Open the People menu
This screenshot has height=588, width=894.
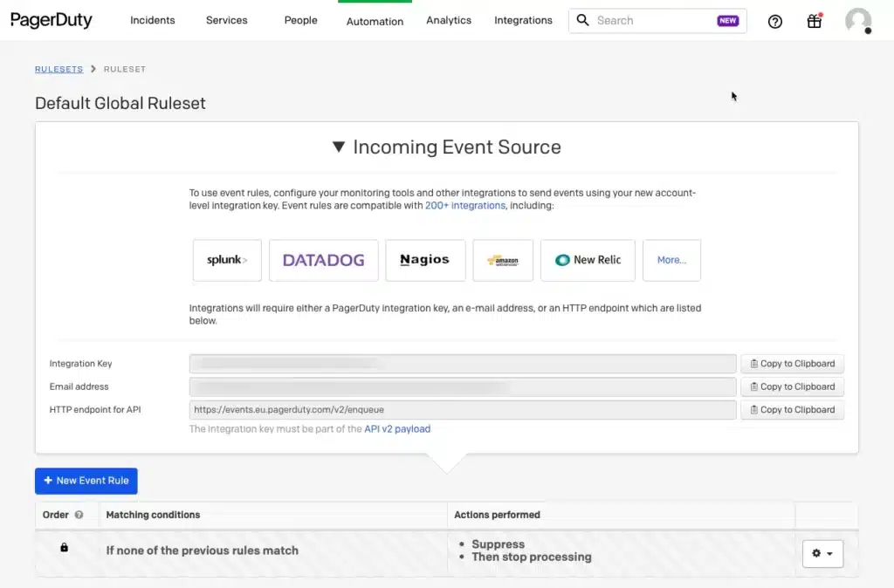(x=300, y=20)
